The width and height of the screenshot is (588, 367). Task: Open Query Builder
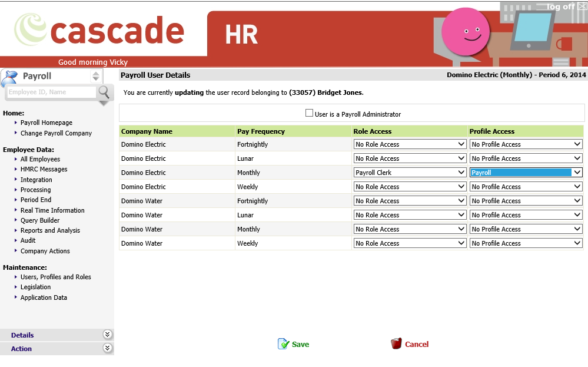pyautogui.click(x=40, y=221)
